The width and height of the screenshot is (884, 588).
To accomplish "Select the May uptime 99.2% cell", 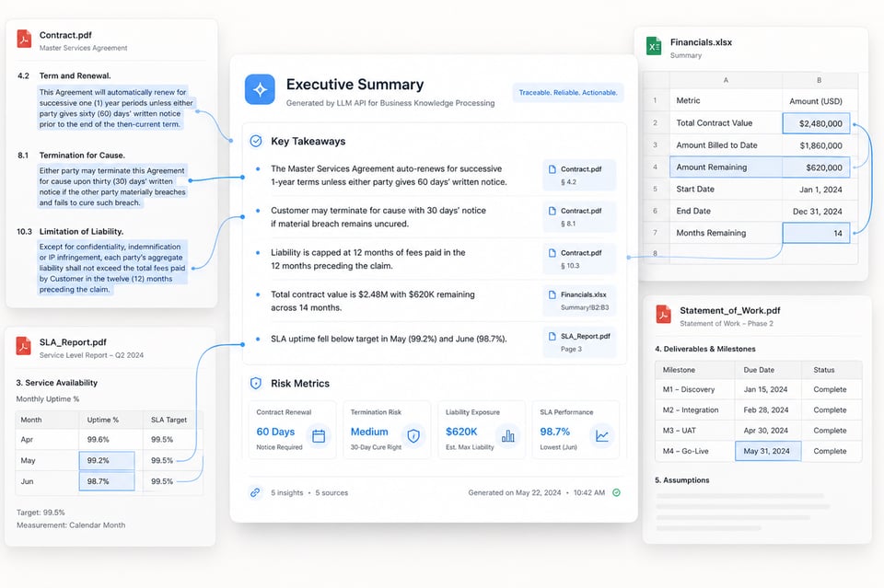I will tap(107, 460).
